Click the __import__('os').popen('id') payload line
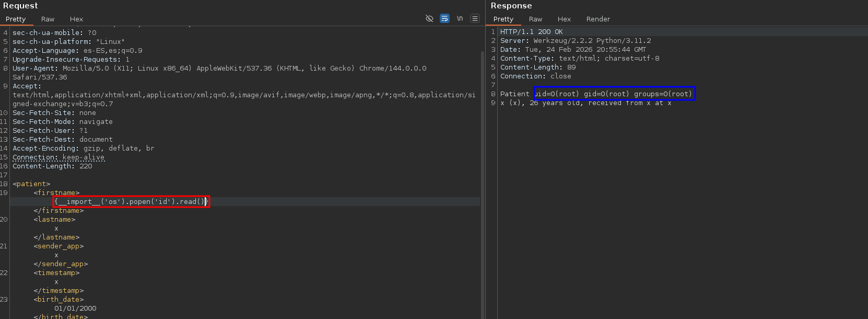868x319 pixels. [131, 202]
